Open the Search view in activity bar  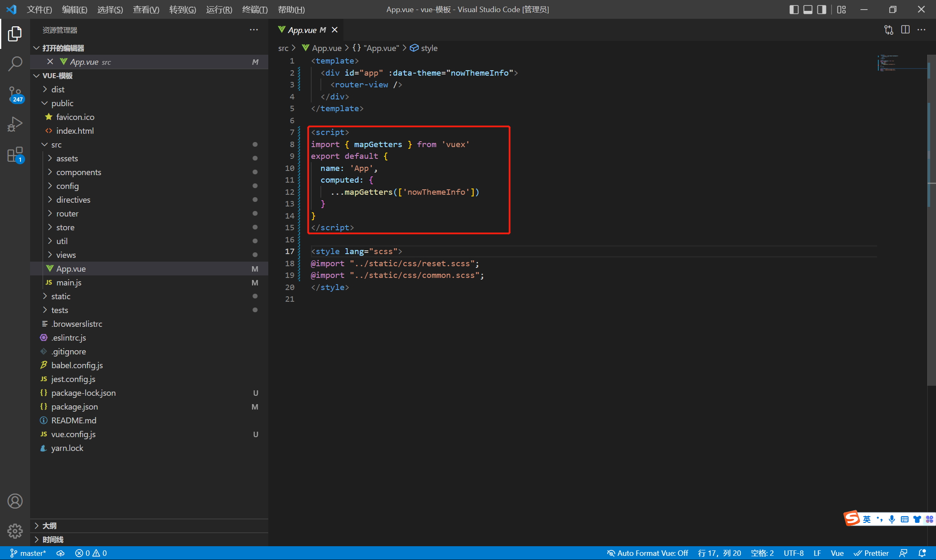pyautogui.click(x=15, y=64)
